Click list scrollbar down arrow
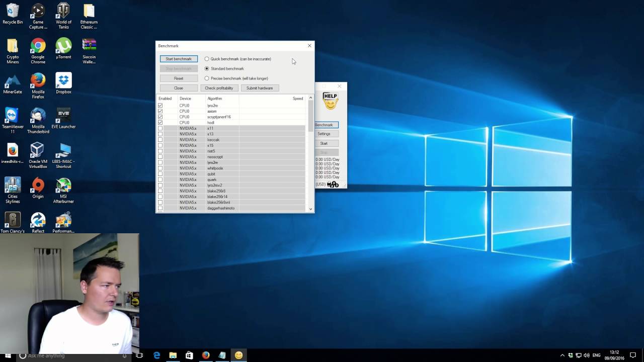This screenshot has width=644, height=362. pos(310,209)
